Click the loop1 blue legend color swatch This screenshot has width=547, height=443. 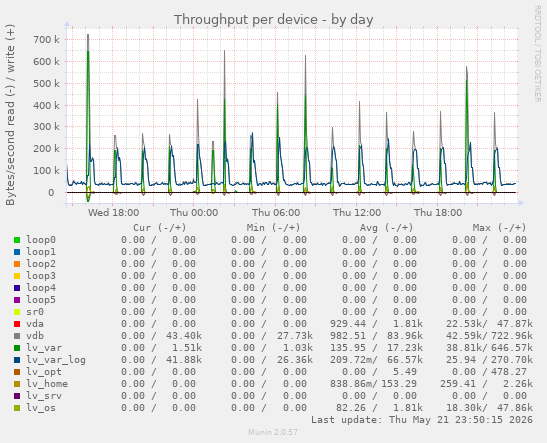click(17, 252)
